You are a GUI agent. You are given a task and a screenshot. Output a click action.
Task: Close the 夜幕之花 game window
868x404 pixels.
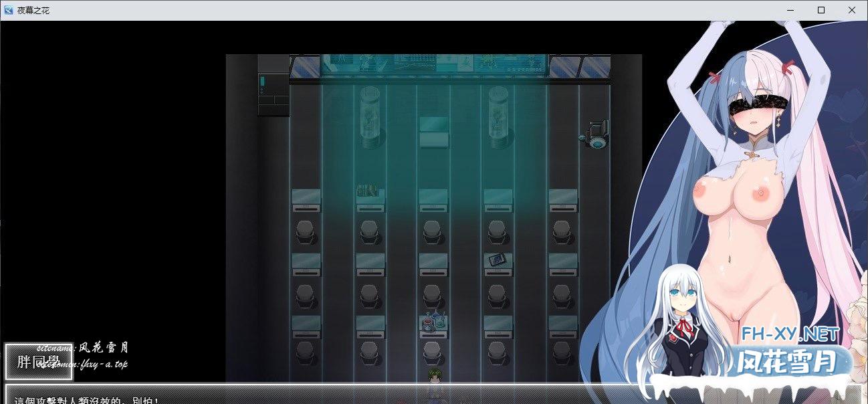[852, 10]
